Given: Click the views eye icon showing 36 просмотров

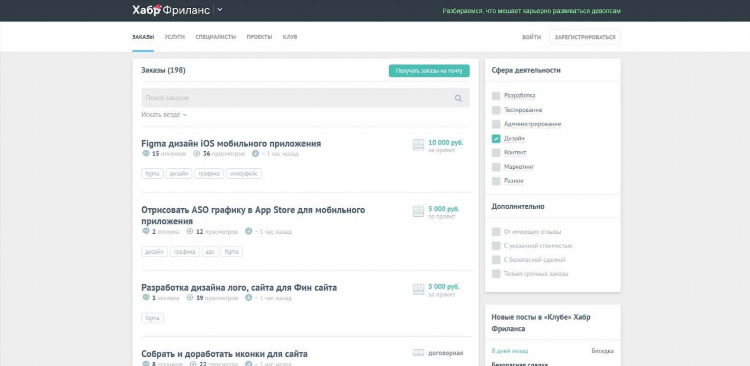Looking at the screenshot, I should click(x=197, y=154).
